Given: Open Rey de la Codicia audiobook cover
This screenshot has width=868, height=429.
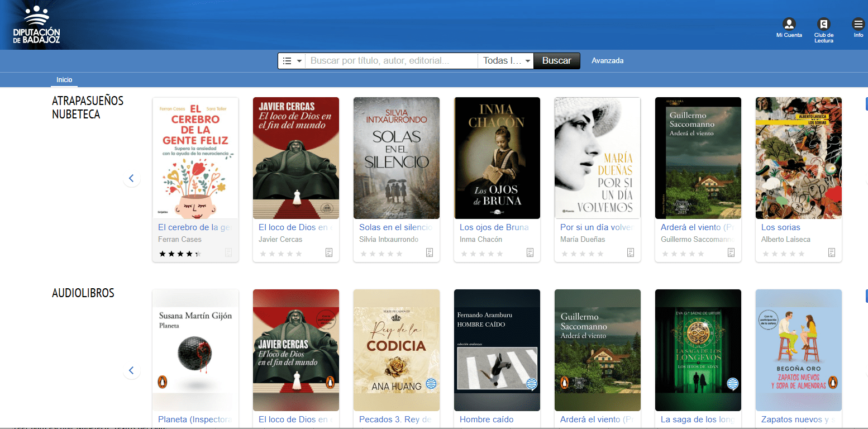Looking at the screenshot, I should point(397,350).
